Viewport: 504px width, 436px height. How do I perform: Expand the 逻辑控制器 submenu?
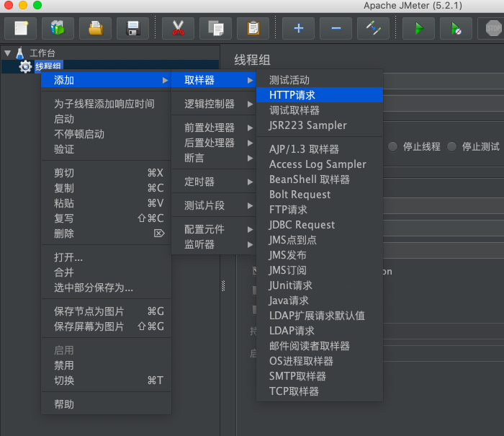(214, 104)
